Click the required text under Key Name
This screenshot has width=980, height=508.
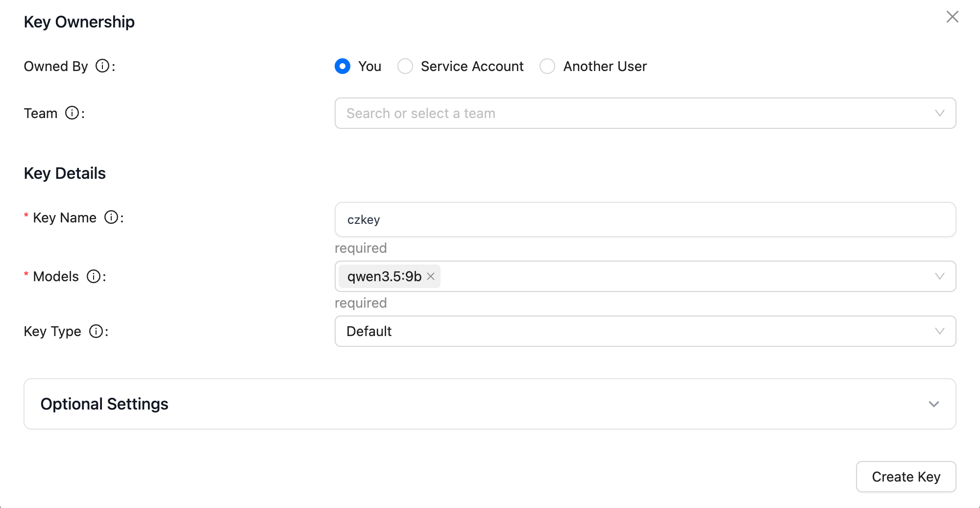[x=361, y=248]
